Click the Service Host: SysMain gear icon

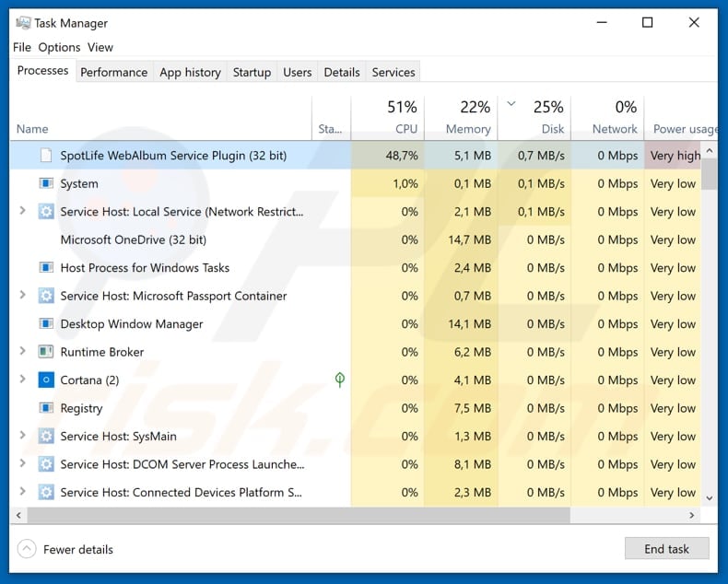[46, 436]
